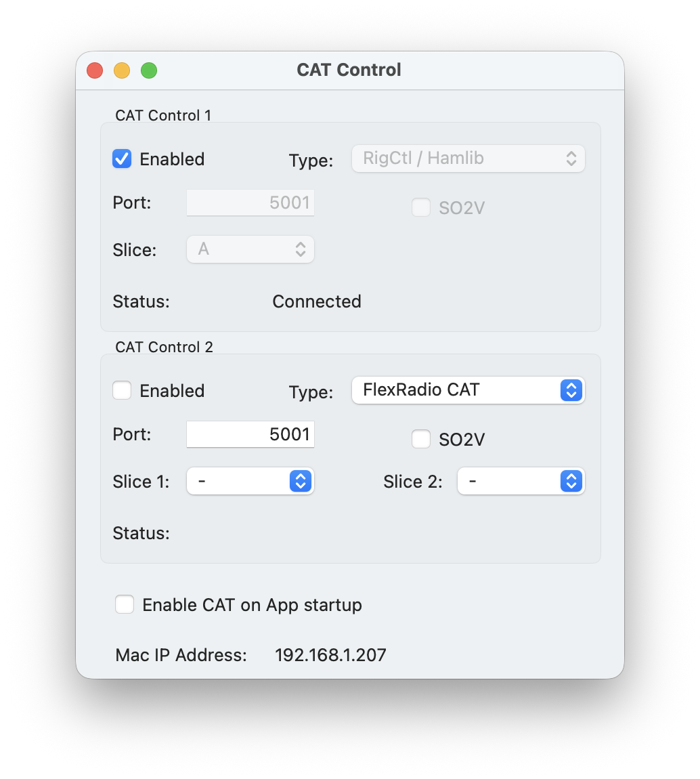700x779 pixels.
Task: Click the Port field in CAT Control 1
Action: [x=250, y=203]
